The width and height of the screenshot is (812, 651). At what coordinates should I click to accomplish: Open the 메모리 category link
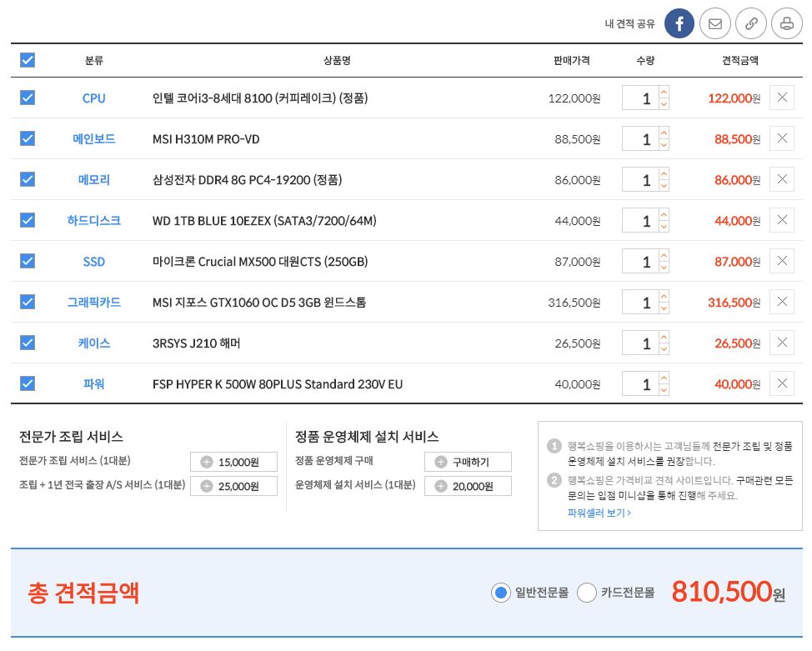tap(93, 180)
